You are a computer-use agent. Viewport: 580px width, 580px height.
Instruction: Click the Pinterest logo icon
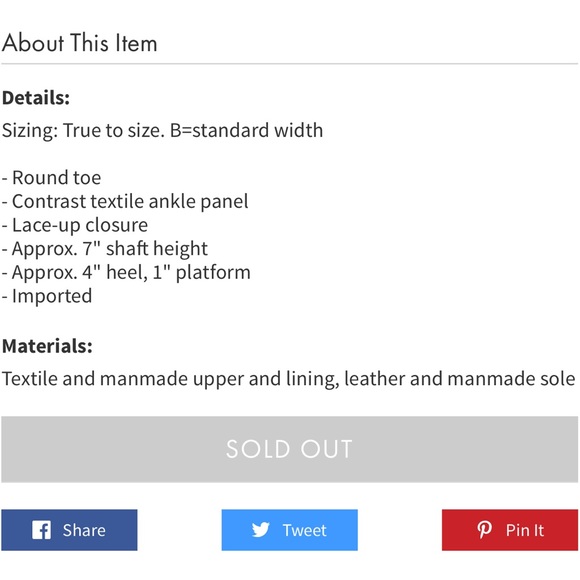click(x=484, y=530)
